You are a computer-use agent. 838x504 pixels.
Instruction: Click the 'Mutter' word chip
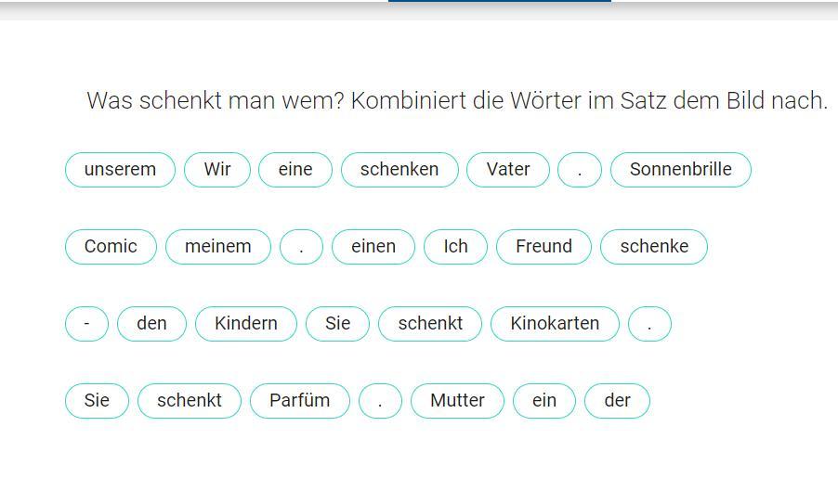tap(457, 401)
